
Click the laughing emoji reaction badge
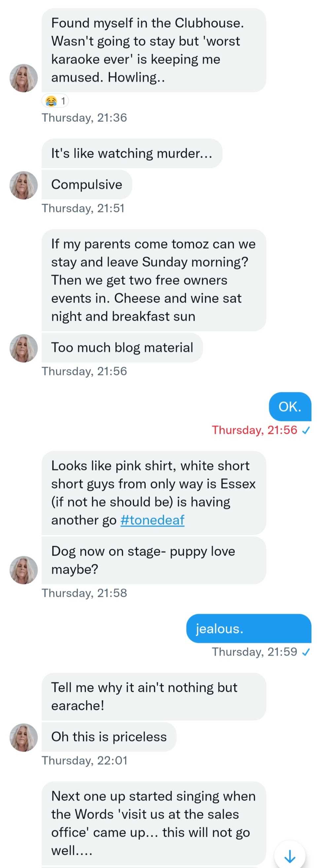tap(55, 101)
